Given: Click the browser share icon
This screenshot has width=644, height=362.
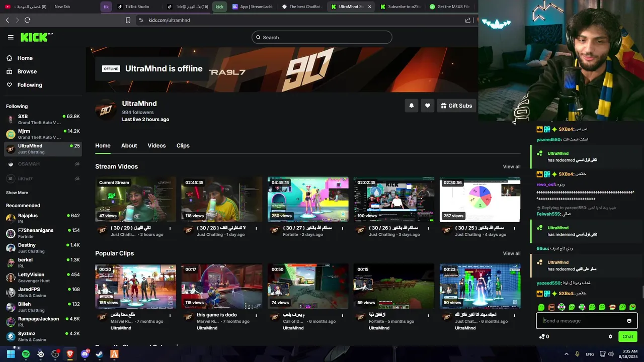Looking at the screenshot, I should point(468,20).
